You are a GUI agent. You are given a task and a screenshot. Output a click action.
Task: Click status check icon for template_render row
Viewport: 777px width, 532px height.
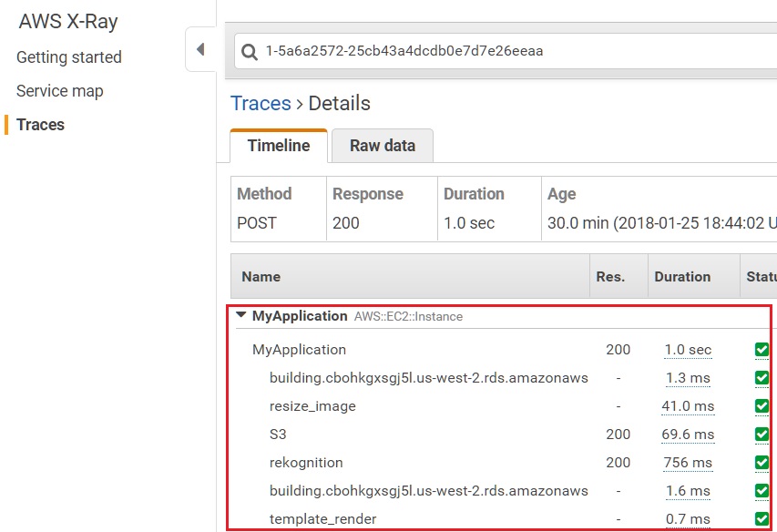(x=762, y=518)
